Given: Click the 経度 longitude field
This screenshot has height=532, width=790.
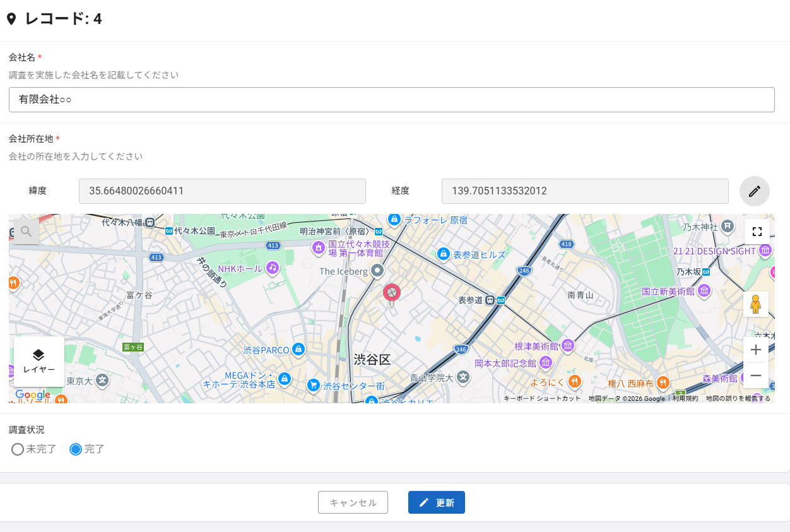Looking at the screenshot, I should 584,191.
